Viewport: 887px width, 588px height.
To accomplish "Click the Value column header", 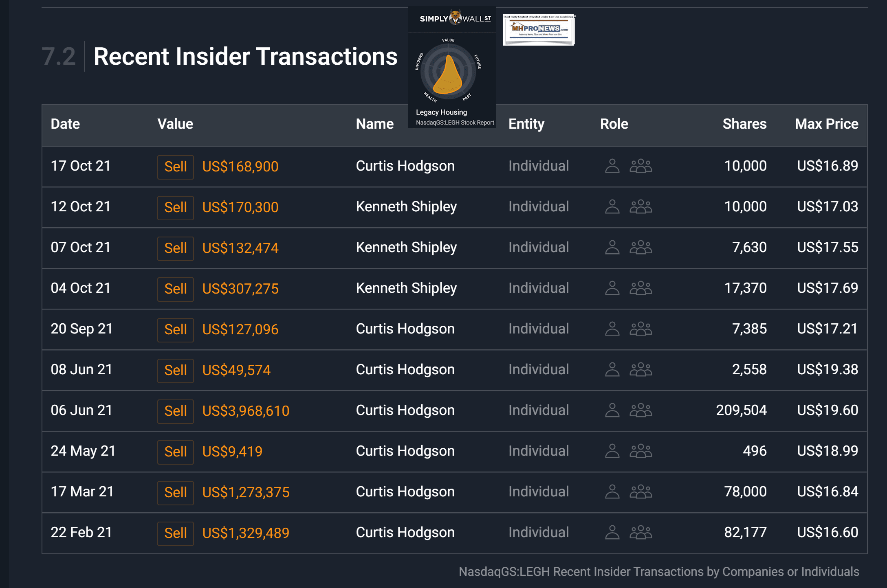I will click(x=175, y=124).
